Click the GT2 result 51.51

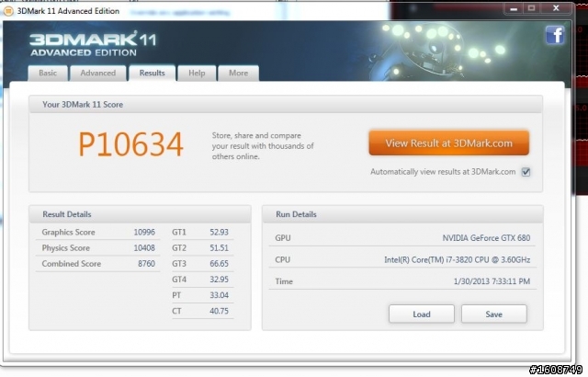pos(219,248)
